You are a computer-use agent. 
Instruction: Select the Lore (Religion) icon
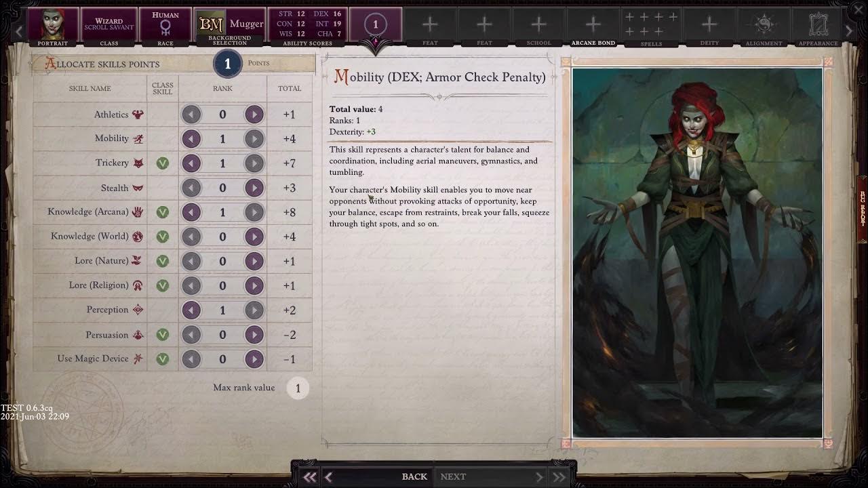coord(138,285)
